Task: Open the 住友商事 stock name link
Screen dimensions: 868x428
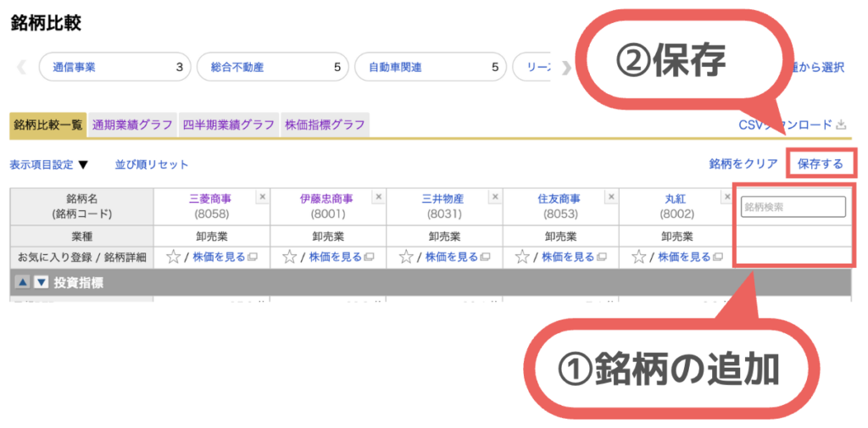Action: point(559,199)
